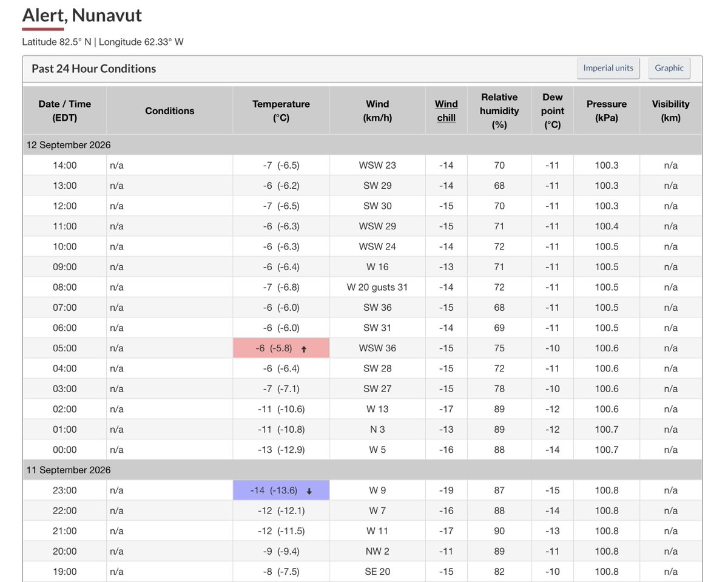The width and height of the screenshot is (728, 582).
Task: Click the highlighted low temperature -14 (-13.6)
Action: click(x=281, y=490)
